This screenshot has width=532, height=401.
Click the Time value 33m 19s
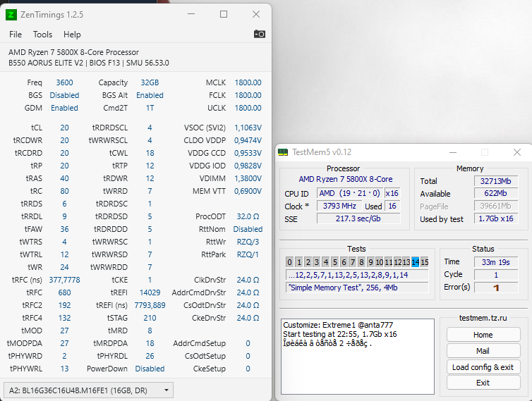(496, 262)
